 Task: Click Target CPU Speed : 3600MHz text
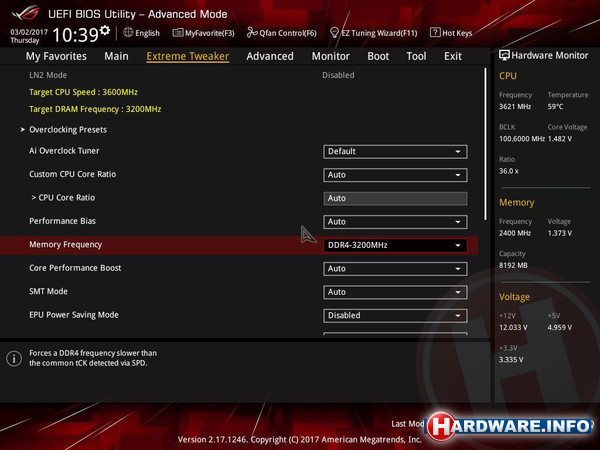pyautogui.click(x=83, y=92)
